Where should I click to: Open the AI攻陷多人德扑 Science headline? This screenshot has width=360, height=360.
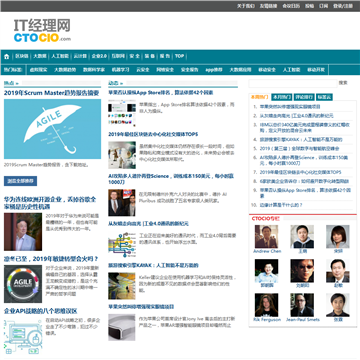pyautogui.click(x=171, y=179)
